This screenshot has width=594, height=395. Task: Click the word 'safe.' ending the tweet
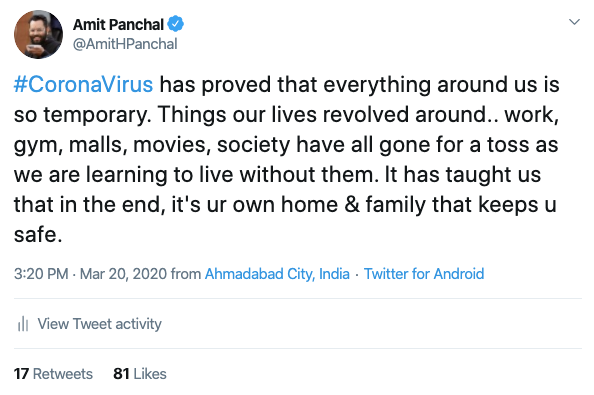[x=38, y=234]
